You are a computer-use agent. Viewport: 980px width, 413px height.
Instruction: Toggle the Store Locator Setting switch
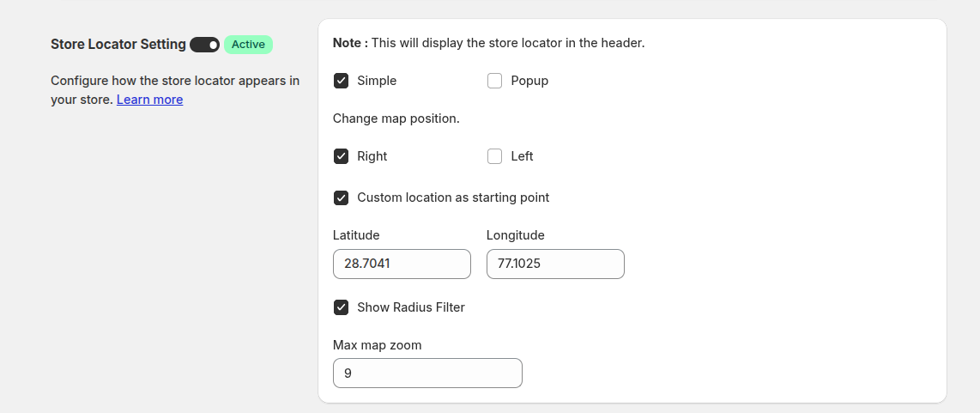click(x=204, y=45)
